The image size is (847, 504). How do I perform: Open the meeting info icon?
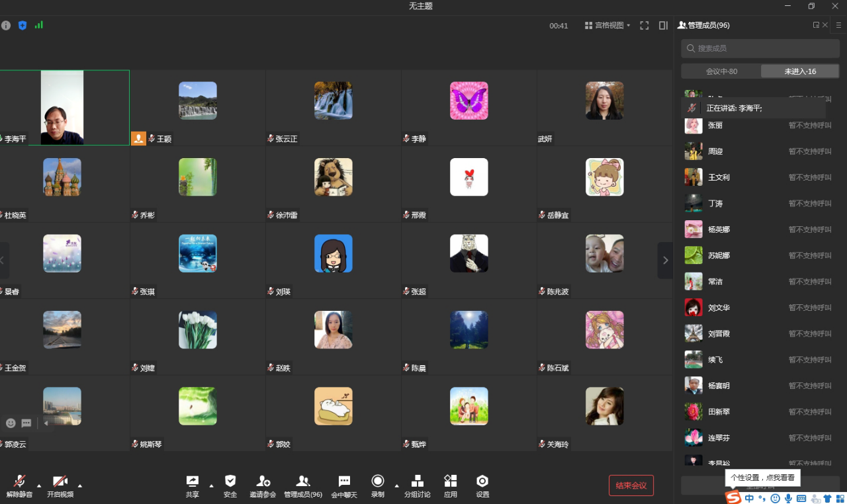pos(6,25)
